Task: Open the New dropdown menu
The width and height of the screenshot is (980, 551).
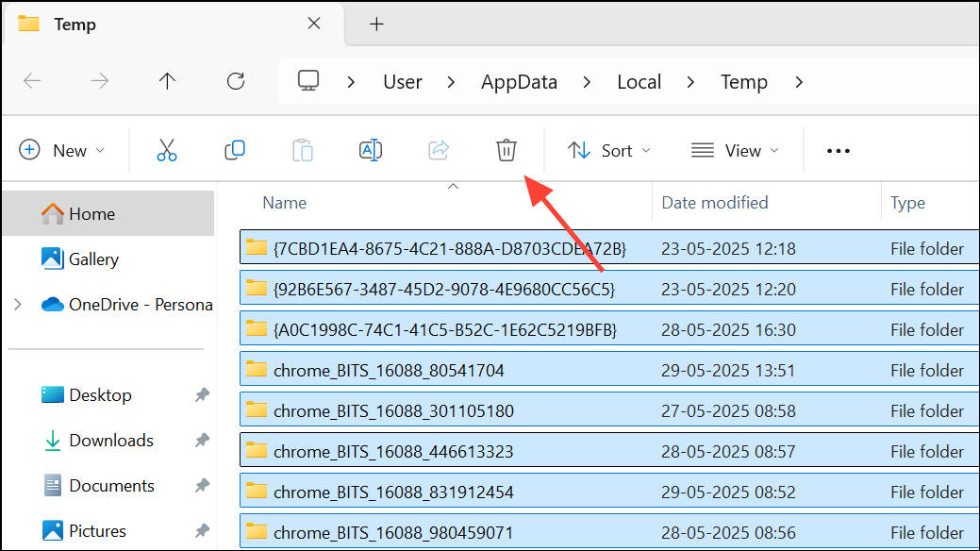Action: 62,151
